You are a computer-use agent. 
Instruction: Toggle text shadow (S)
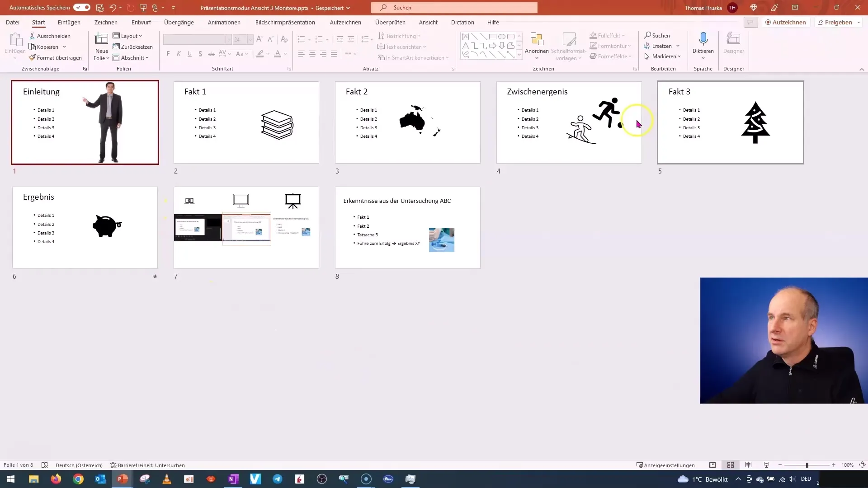coord(200,54)
